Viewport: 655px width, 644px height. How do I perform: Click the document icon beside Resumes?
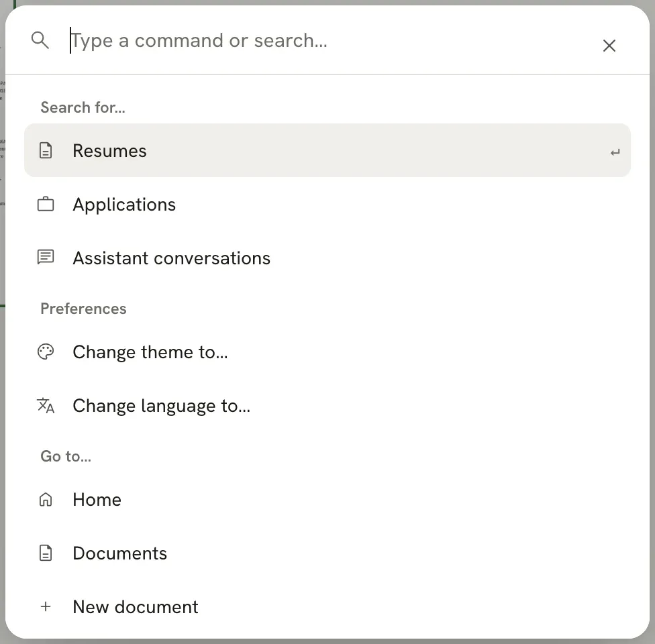pyautogui.click(x=46, y=151)
